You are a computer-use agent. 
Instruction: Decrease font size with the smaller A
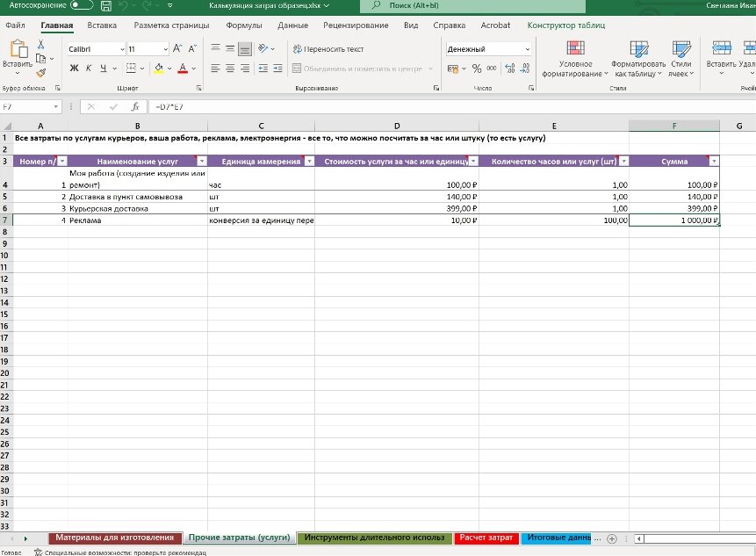192,48
